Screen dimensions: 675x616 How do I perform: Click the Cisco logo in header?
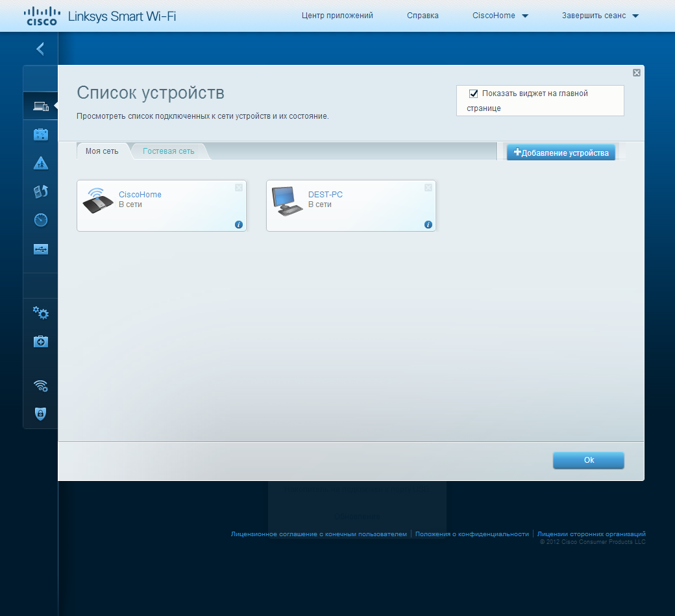[x=42, y=16]
